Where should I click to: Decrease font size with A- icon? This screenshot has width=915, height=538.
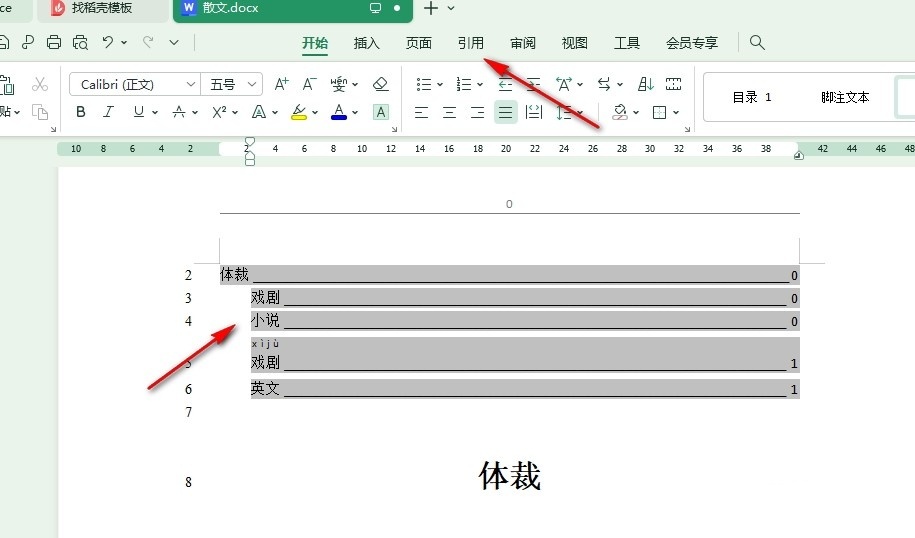pos(309,85)
